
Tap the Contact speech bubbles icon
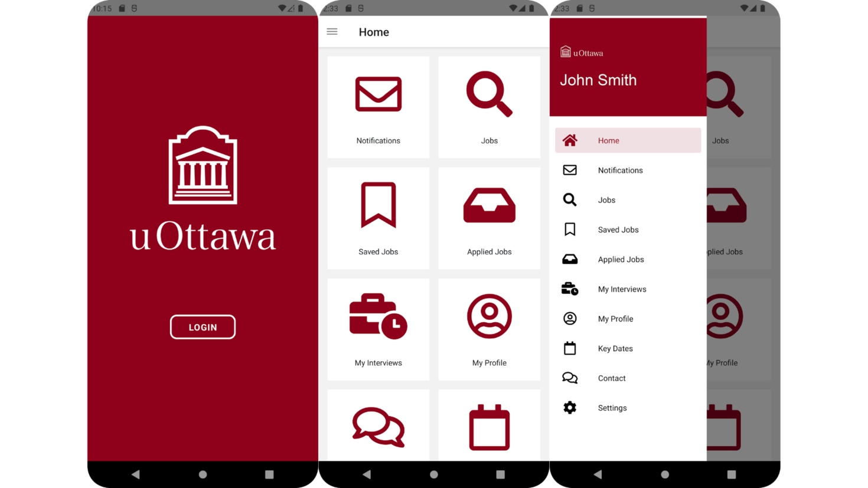click(378, 426)
